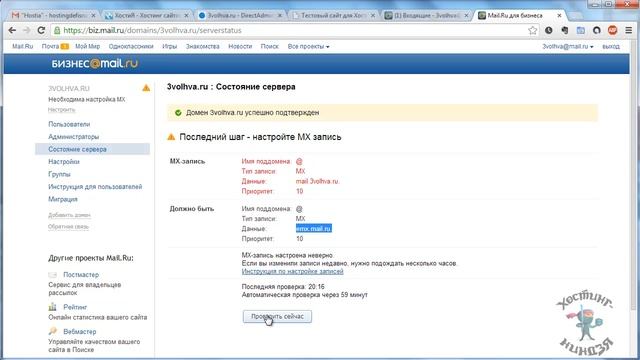640x360 pixels.
Task: Close the Hostia Gmail tab
Action: pyautogui.click(x=93, y=16)
